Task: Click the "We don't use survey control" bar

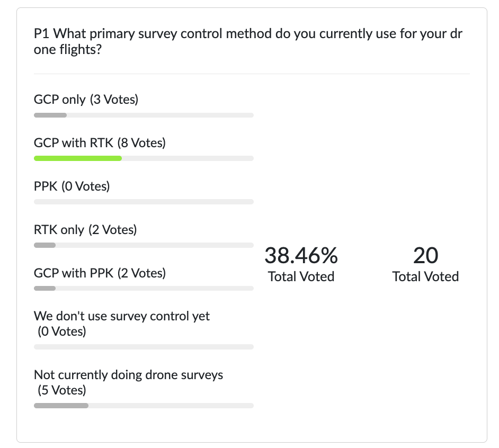Action: coord(144,347)
